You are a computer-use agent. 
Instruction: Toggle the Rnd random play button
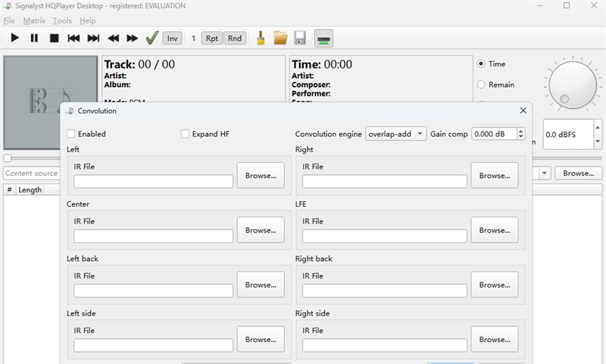point(235,38)
